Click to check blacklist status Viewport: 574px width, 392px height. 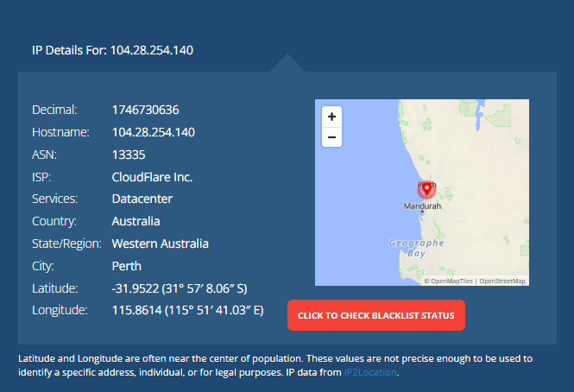point(376,315)
